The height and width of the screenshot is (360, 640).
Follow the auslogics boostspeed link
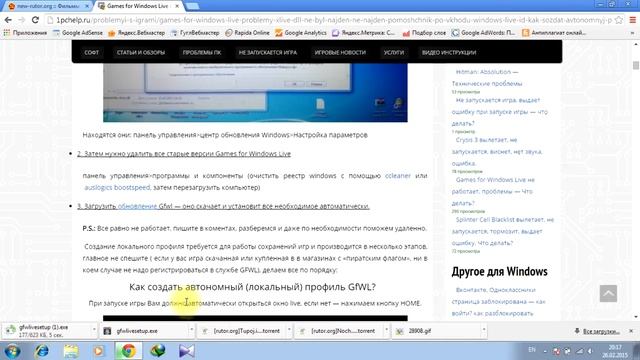pos(117,187)
